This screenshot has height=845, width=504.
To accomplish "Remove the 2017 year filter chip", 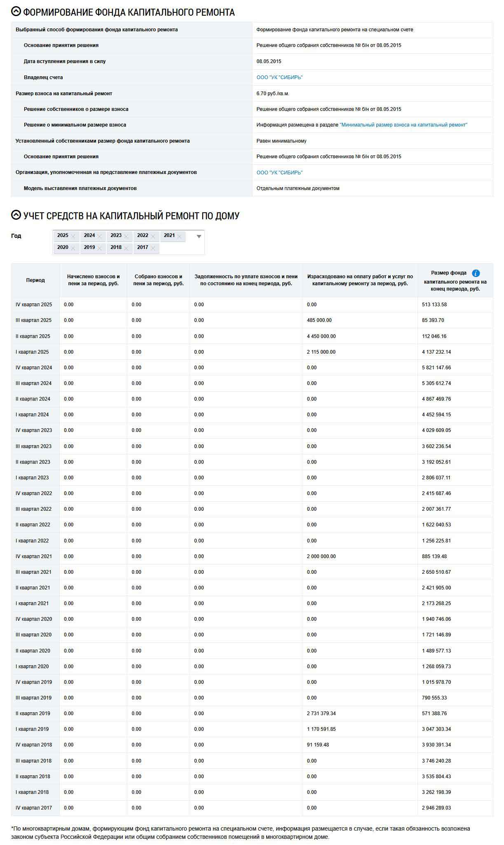I will coord(152,249).
